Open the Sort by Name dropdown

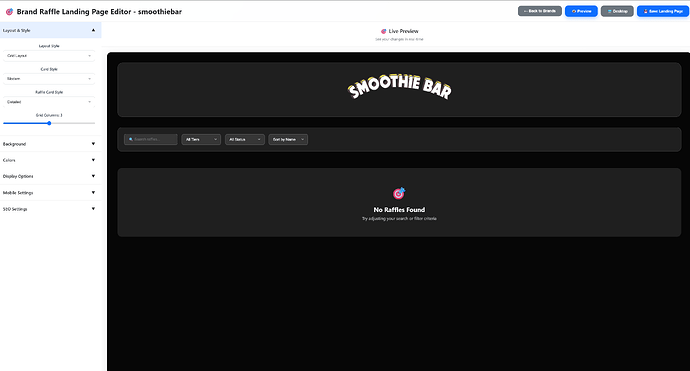pyautogui.click(x=288, y=140)
